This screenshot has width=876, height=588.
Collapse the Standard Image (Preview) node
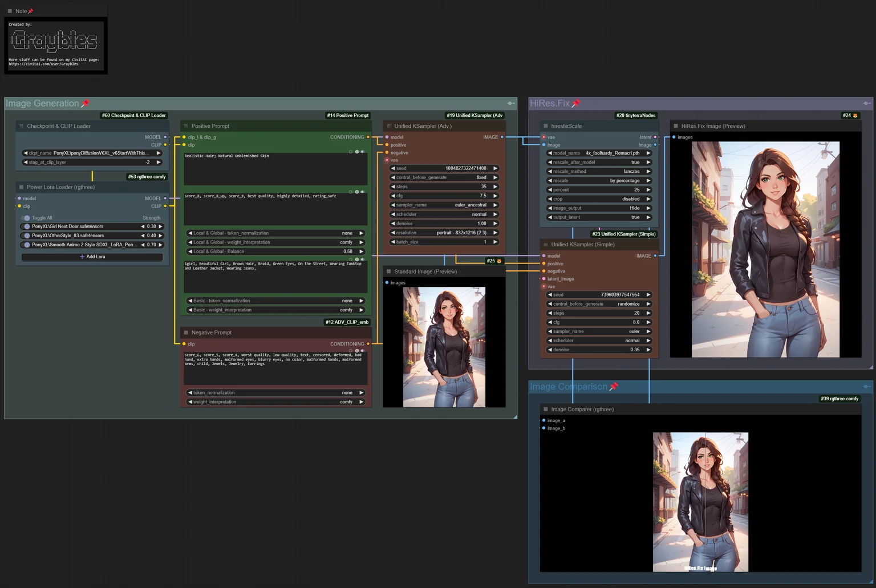pos(389,271)
